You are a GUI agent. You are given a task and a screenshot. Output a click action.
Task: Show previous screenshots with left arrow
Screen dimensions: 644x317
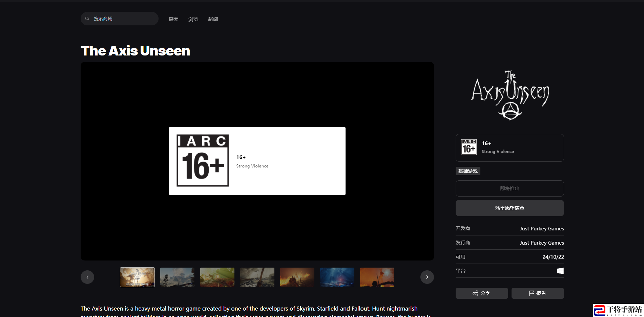point(87,277)
